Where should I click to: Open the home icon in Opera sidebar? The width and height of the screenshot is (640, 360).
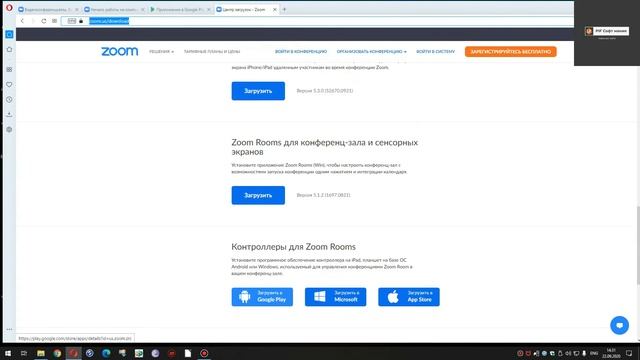(x=9, y=49)
